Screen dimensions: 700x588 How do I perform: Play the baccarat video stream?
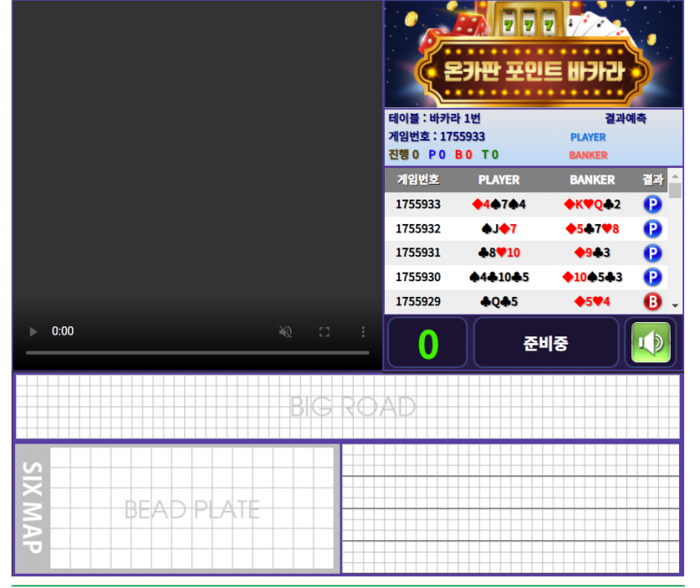(33, 331)
